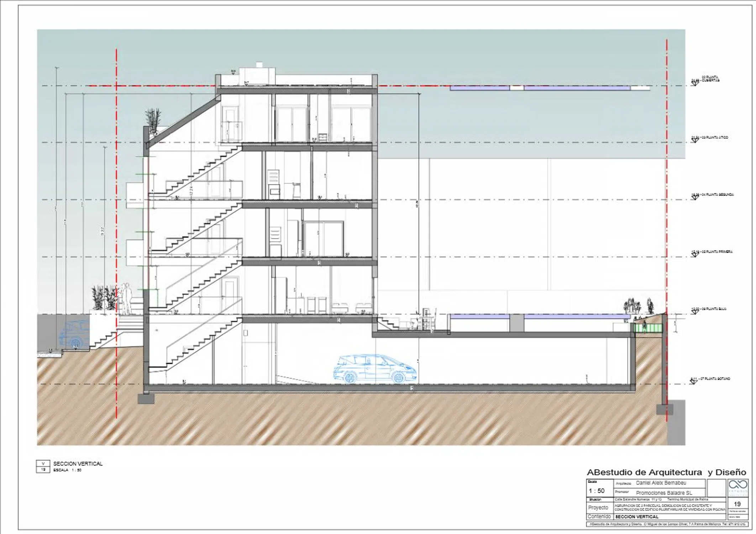This screenshot has height=534, width=756.
Task: Click the section tag box labeled V 19
Action: [x=43, y=466]
